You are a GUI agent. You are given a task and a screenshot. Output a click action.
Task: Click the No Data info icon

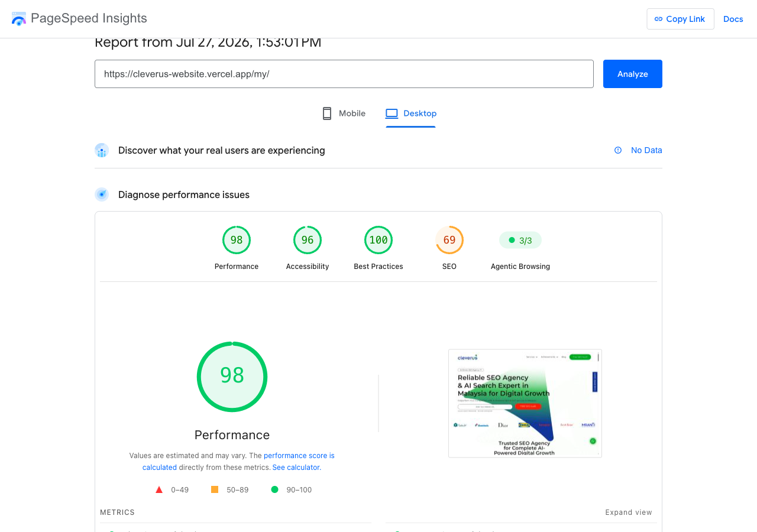(618, 150)
